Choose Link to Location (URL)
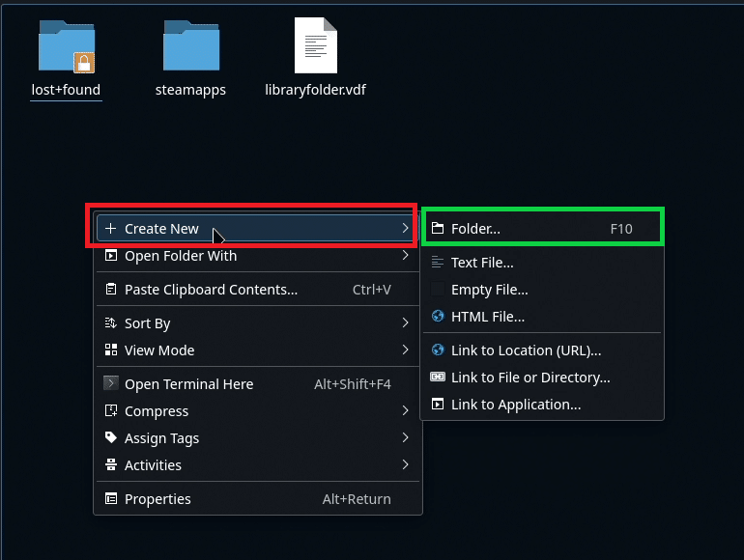Viewport: 744px width, 560px height. tap(542, 350)
